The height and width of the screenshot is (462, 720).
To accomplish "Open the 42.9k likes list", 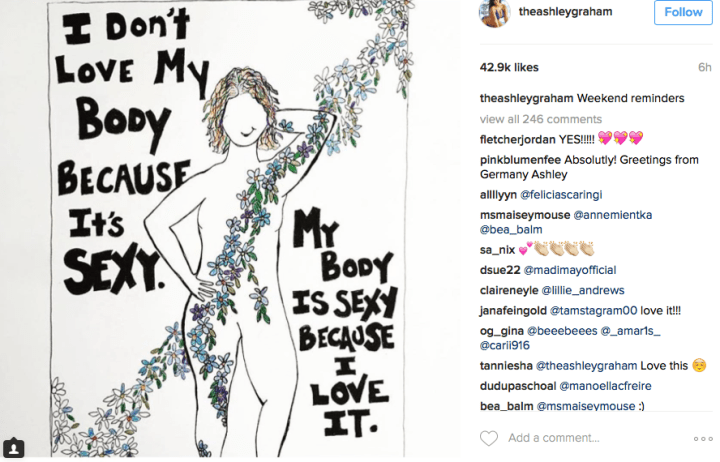I will coord(510,68).
